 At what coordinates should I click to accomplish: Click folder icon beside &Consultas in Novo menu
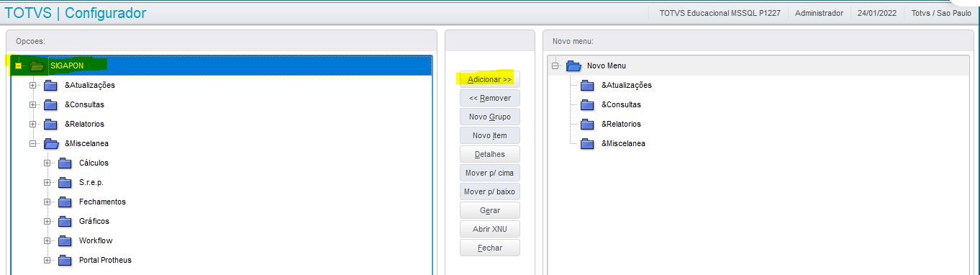(587, 105)
